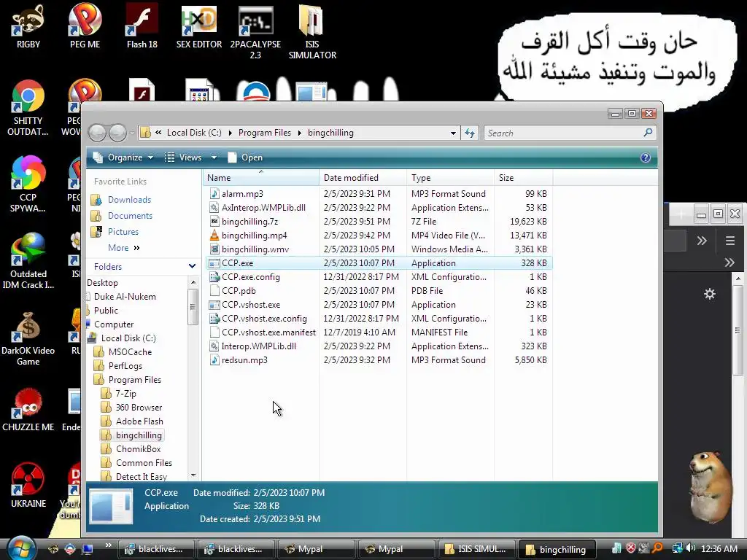Click Local Disk (C:) in address breadcrumb
The height and width of the screenshot is (560, 747).
coord(194,133)
